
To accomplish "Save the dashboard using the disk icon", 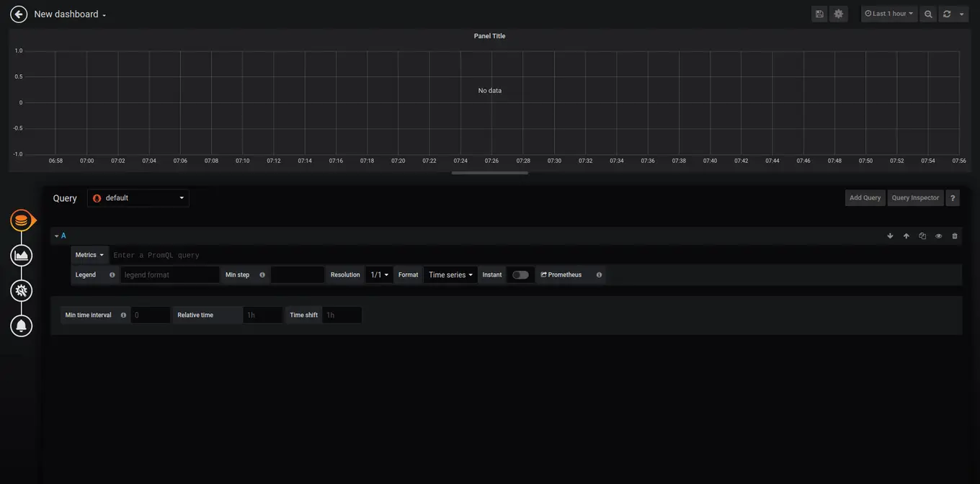I will (x=819, y=13).
